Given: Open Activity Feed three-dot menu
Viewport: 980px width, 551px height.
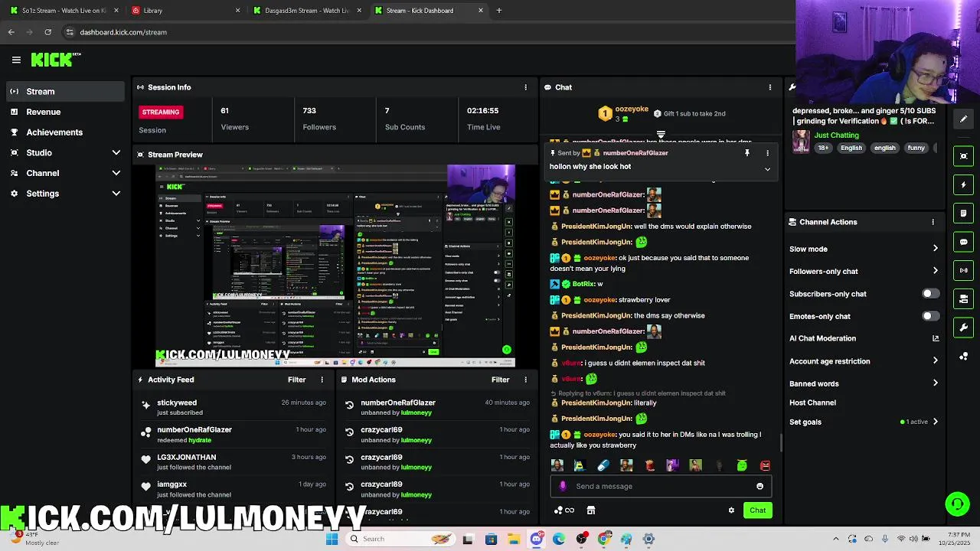Looking at the screenshot, I should [x=322, y=380].
